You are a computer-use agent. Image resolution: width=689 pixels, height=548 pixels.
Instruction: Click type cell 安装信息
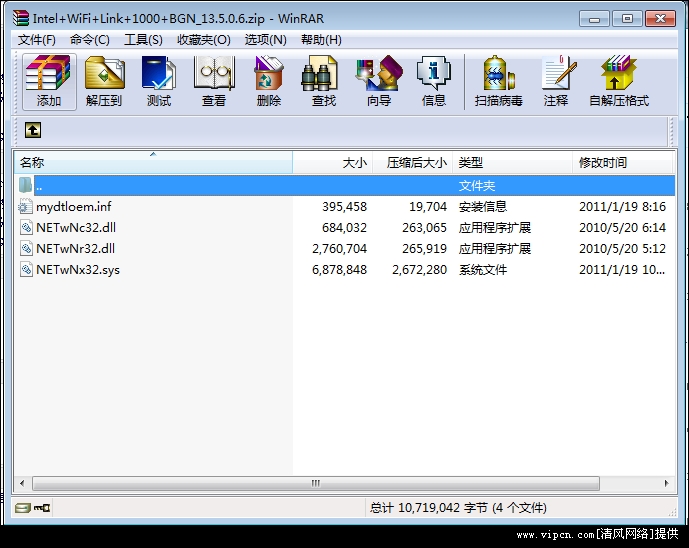(x=483, y=207)
